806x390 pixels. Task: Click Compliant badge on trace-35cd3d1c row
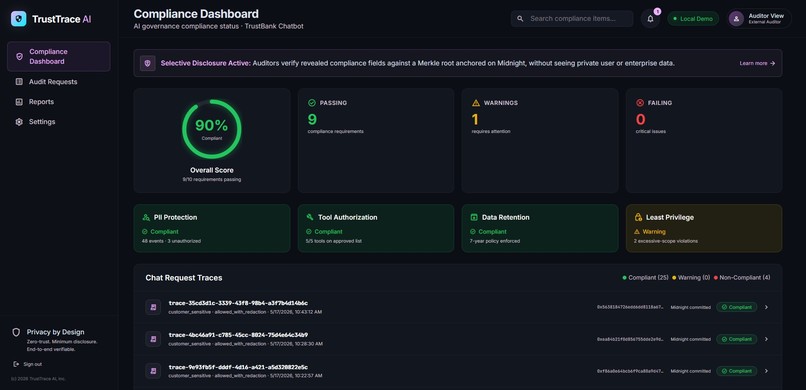[737, 307]
